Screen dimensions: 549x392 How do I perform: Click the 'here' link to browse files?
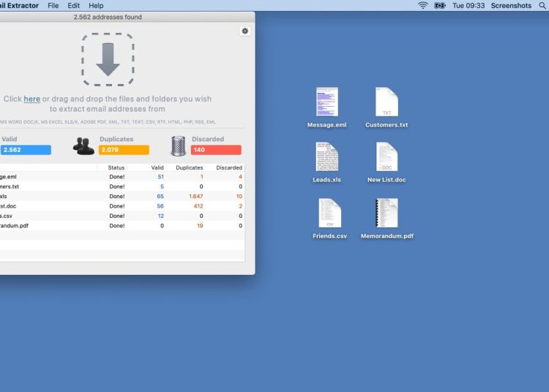pyautogui.click(x=31, y=99)
